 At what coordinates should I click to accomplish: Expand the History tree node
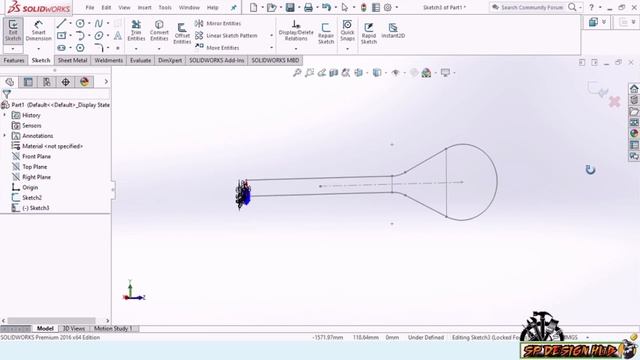5,115
